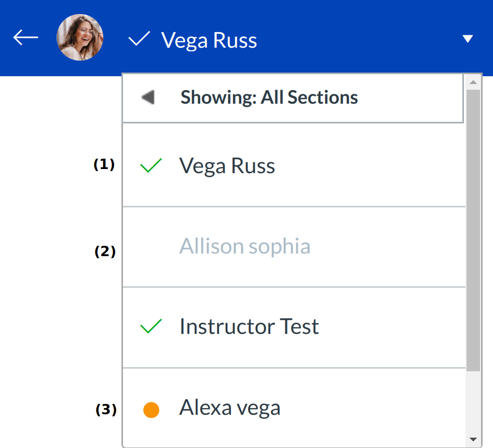
Task: Click the white checkmark in the blue header
Action: 139,39
